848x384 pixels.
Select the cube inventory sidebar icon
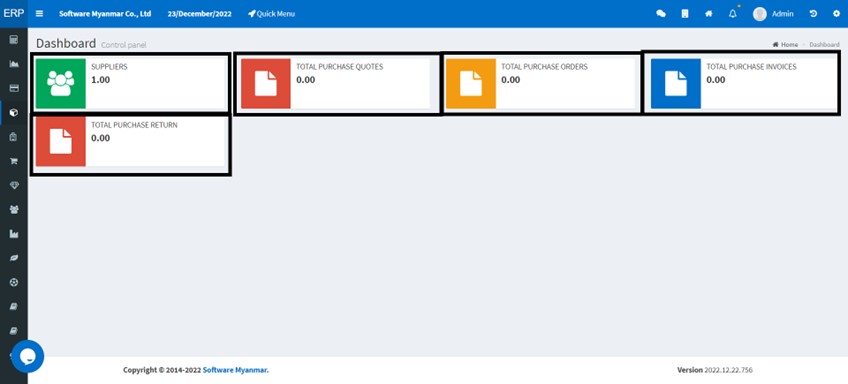pos(14,112)
